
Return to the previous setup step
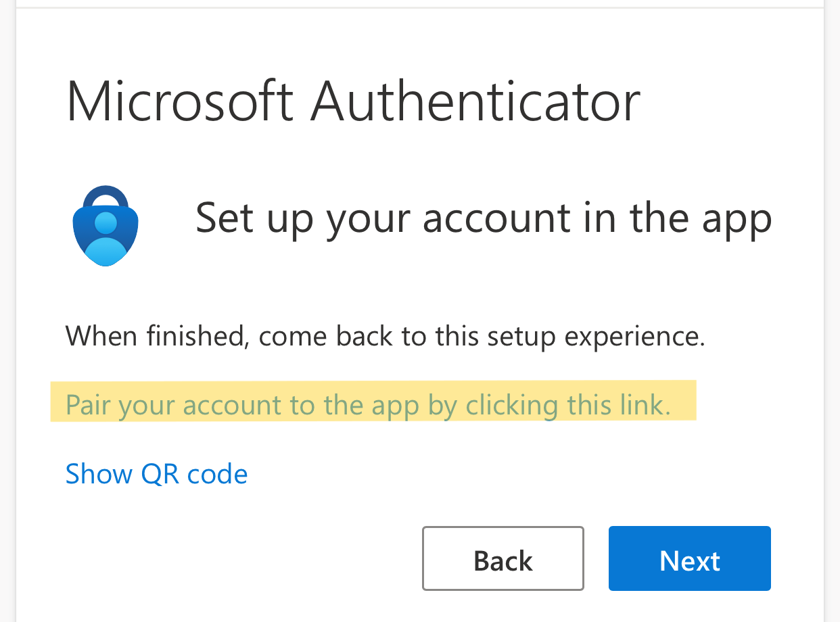503,558
